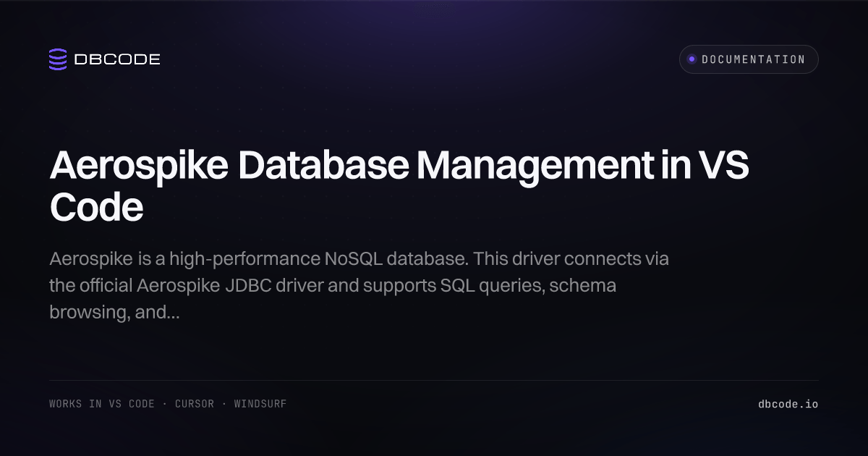Open the dbcode.io link
868x456 pixels.
pyautogui.click(x=788, y=404)
